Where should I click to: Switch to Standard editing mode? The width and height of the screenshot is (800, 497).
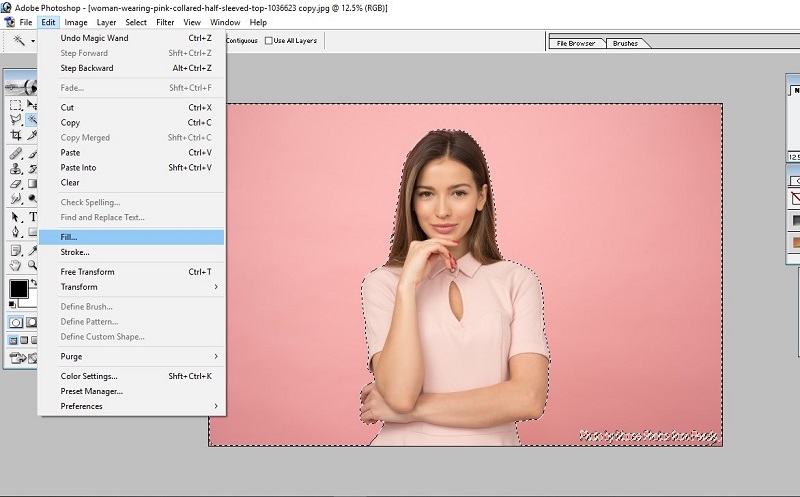pyautogui.click(x=16, y=322)
